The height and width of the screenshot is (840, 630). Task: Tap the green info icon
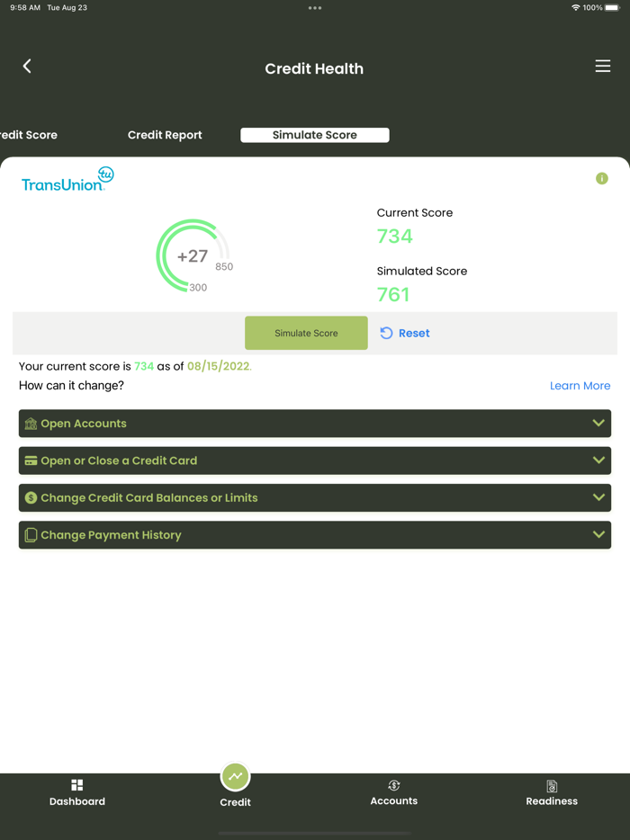(602, 178)
